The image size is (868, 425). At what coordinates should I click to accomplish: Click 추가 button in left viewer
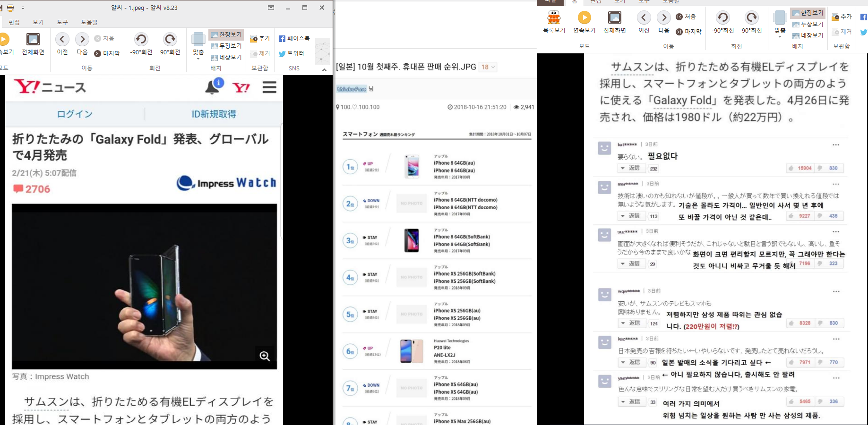click(260, 38)
